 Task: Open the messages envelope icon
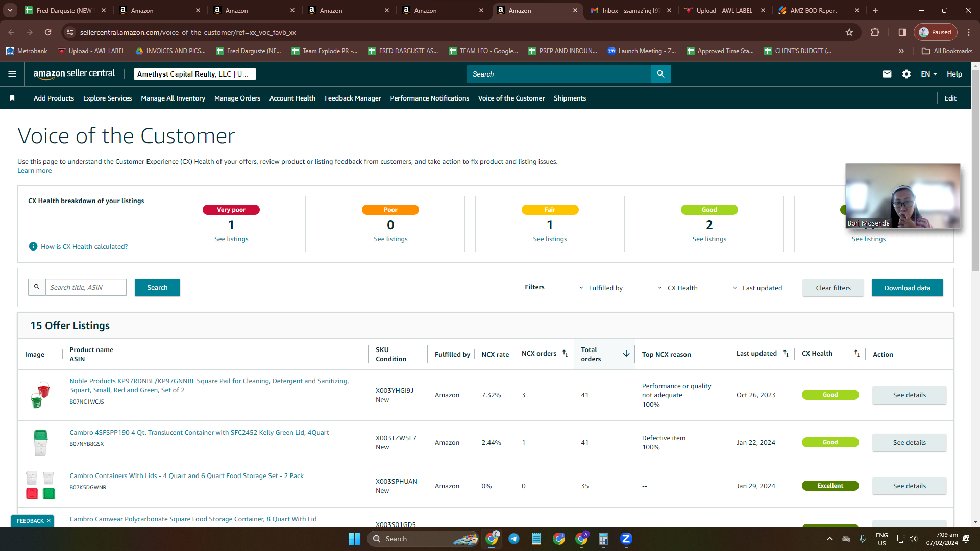(887, 74)
